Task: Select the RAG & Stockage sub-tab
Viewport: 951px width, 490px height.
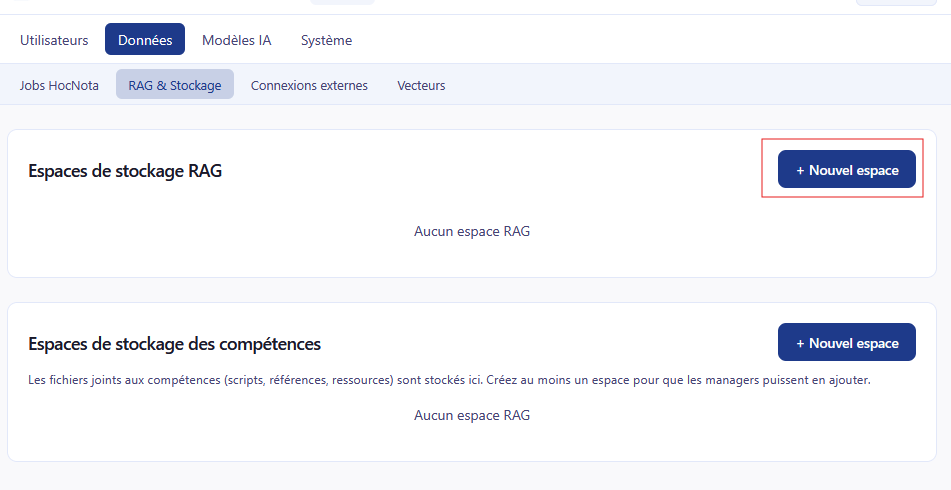Action: (x=175, y=84)
